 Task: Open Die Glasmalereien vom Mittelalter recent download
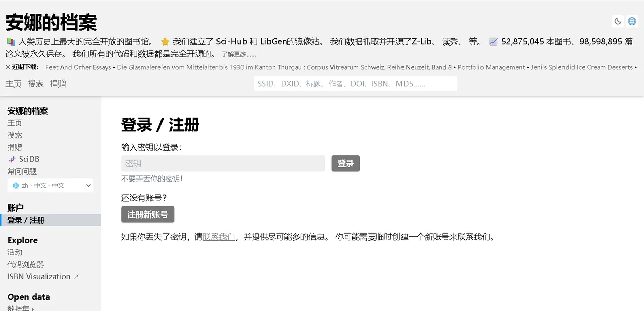(x=284, y=67)
